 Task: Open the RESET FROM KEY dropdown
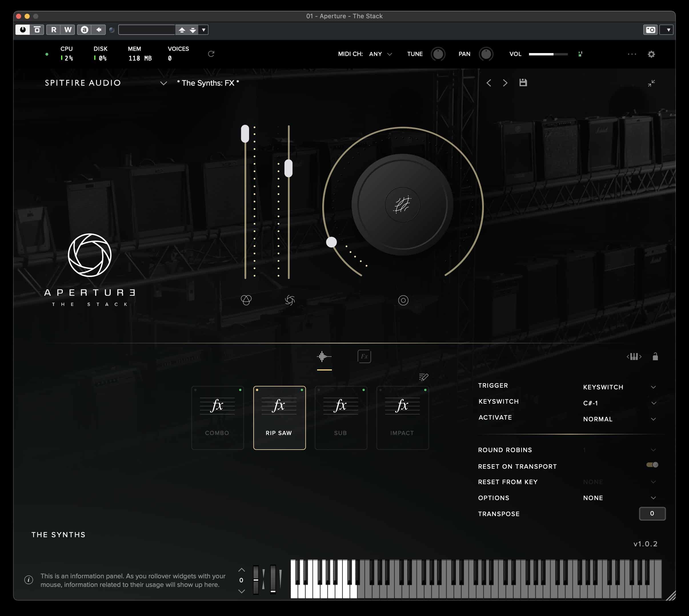620,482
